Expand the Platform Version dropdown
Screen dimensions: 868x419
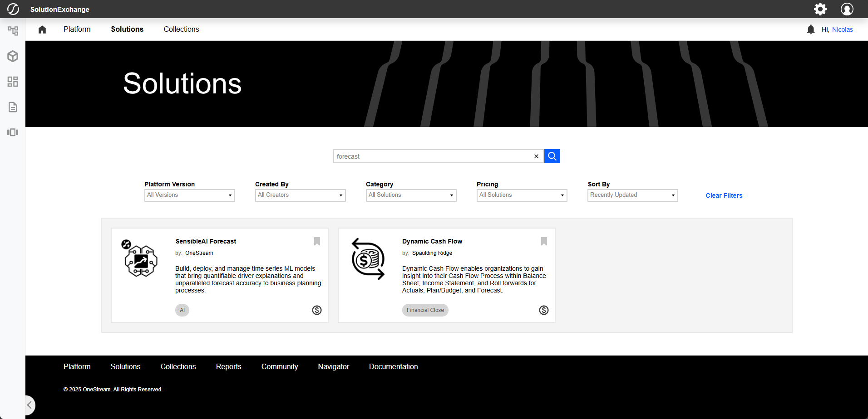(x=189, y=195)
